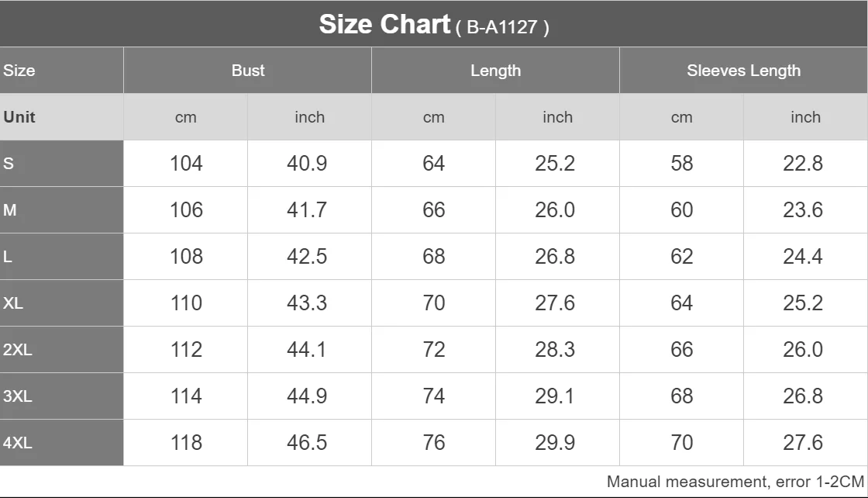
Task: Click bust value 118 for size 4XL
Action: coord(186,443)
